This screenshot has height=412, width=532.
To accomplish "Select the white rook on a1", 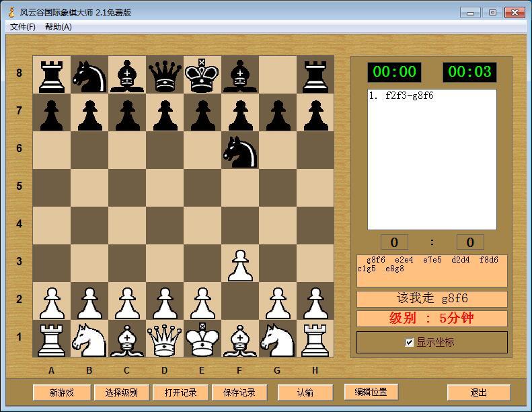I will coord(52,339).
